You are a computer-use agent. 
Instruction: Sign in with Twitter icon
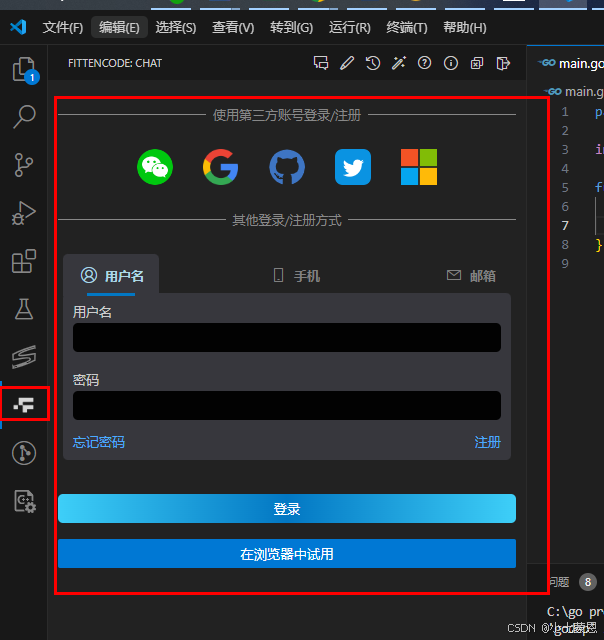click(x=353, y=167)
